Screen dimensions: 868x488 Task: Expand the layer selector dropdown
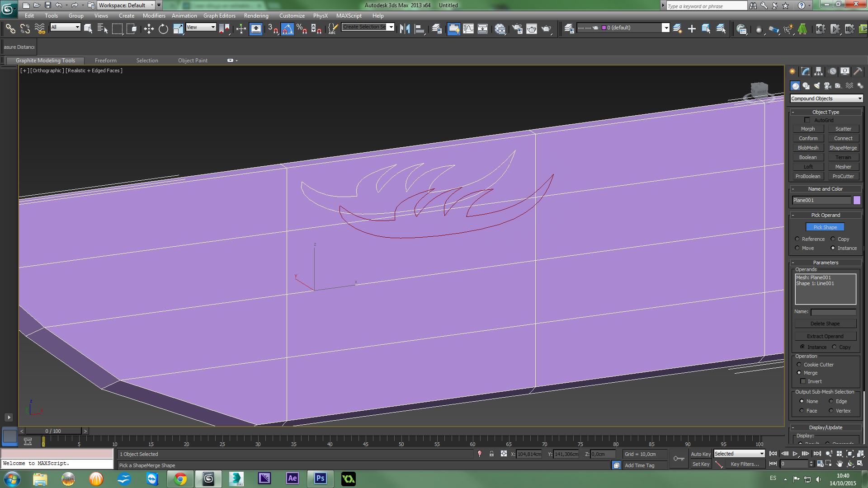click(665, 28)
